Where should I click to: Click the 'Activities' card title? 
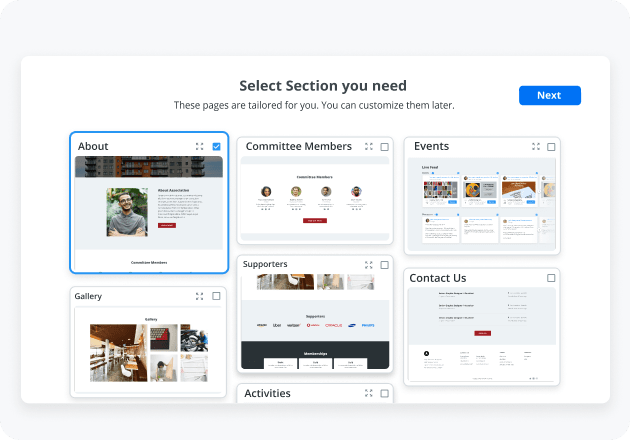[267, 393]
